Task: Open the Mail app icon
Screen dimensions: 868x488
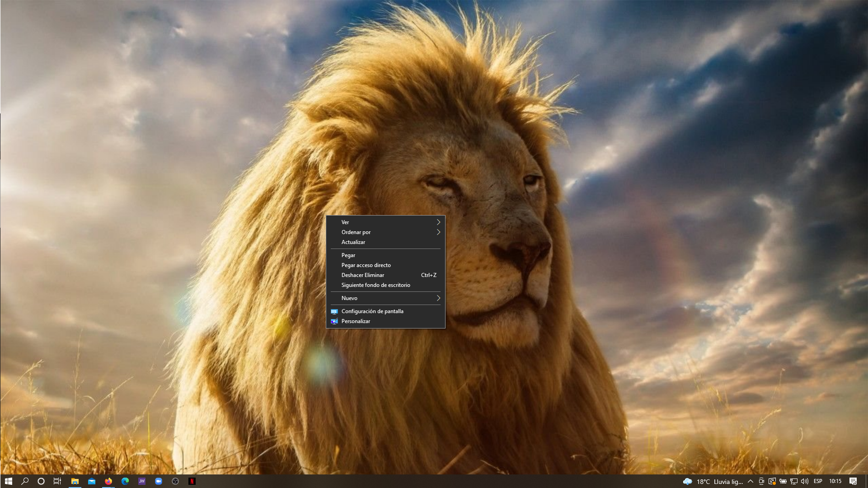Action: click(92, 481)
